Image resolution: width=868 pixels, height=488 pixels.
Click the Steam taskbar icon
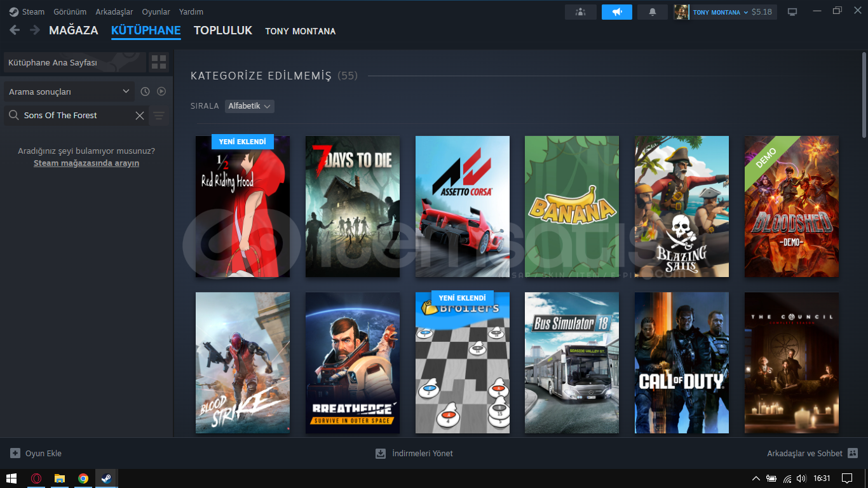(107, 478)
